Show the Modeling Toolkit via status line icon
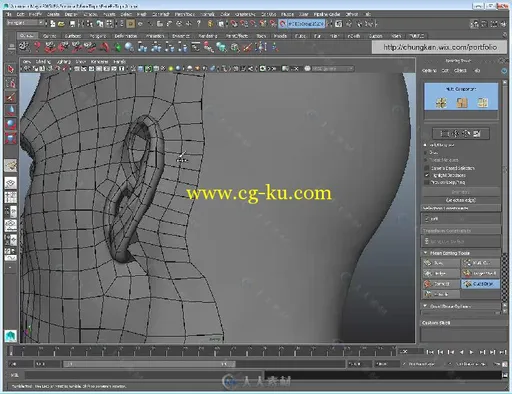 coord(474,24)
